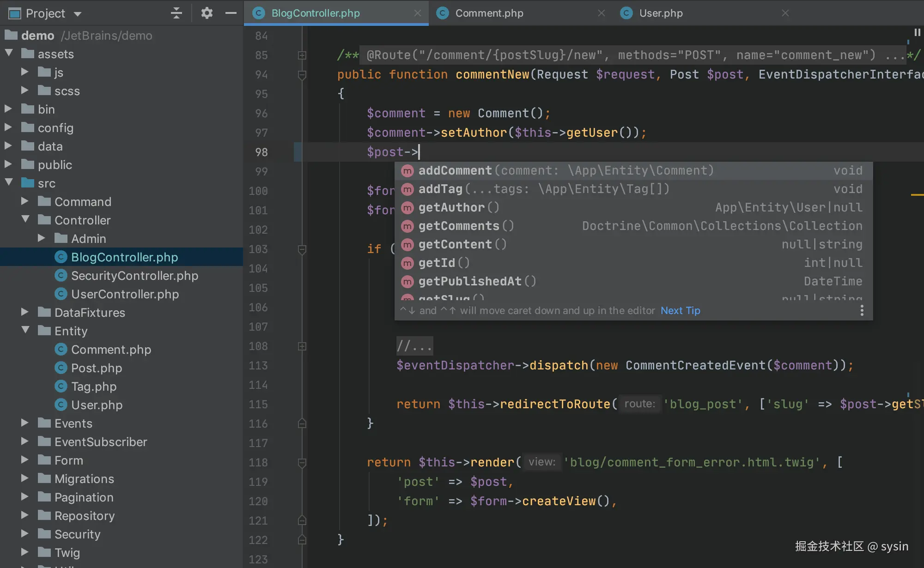The width and height of the screenshot is (924, 568).
Task: Click the project settings gear icon
Action: click(207, 13)
